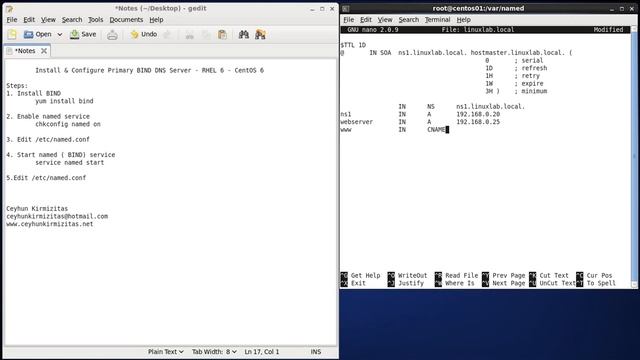Open gedit Help menu

[x=156, y=20]
